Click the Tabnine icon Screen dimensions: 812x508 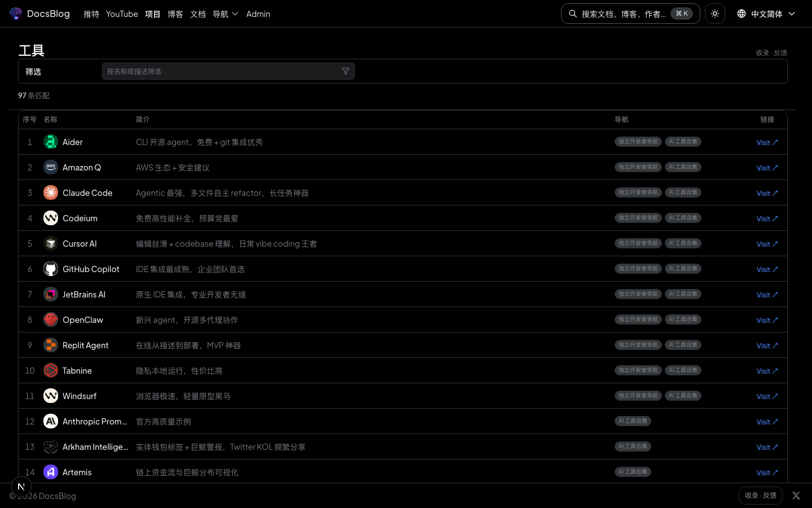[x=51, y=370]
